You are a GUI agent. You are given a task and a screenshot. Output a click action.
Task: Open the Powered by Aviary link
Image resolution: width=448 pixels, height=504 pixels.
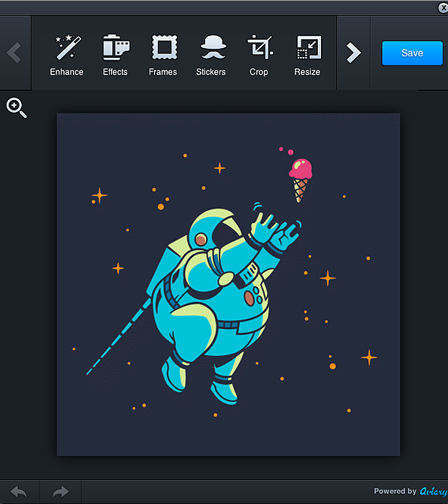[410, 491]
